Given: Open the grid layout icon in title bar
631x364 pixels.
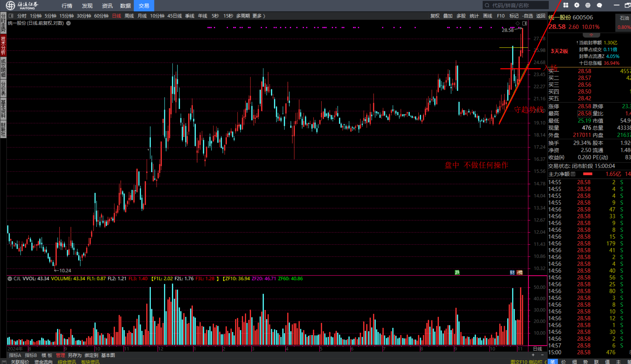Looking at the screenshot, I should pos(566,5).
